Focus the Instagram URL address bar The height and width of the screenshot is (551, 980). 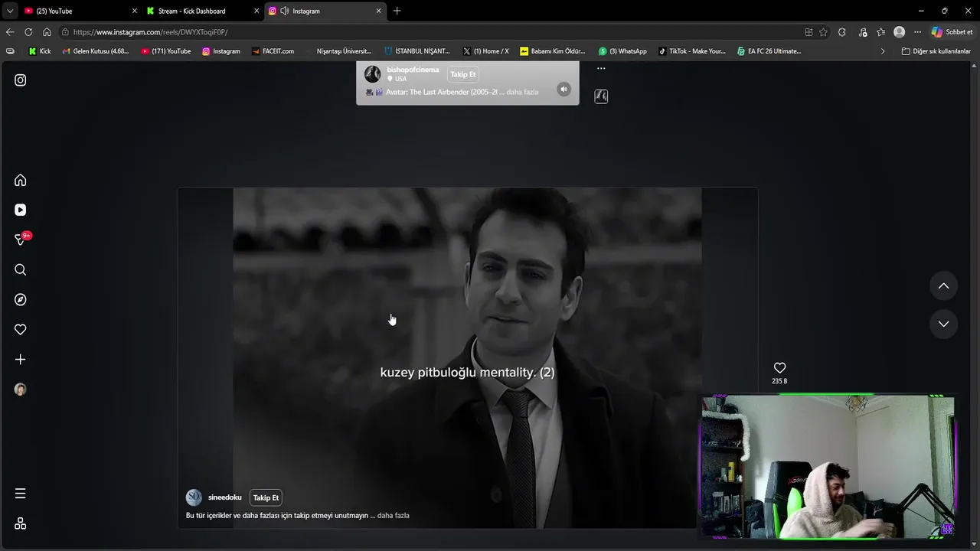pyautogui.click(x=429, y=32)
